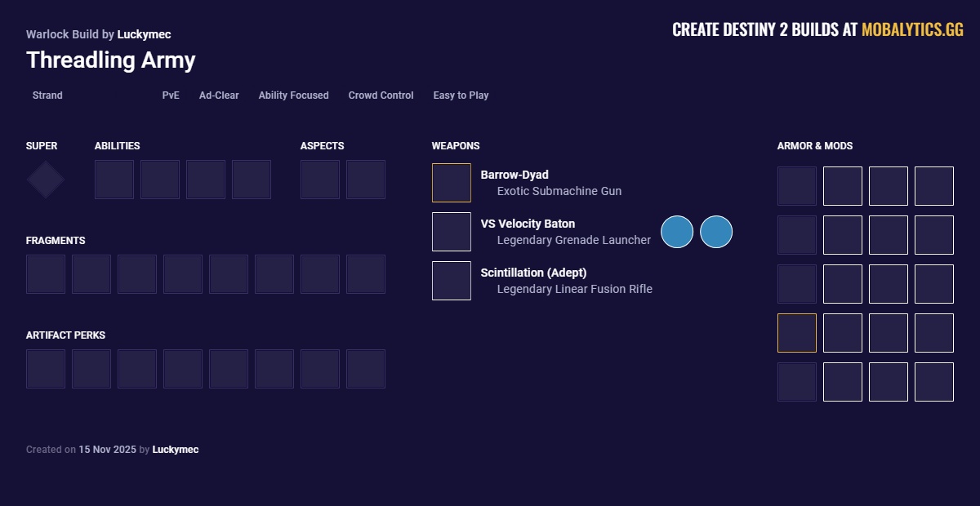This screenshot has width=980, height=506.
Task: Select the last Fragments slot
Action: [366, 274]
